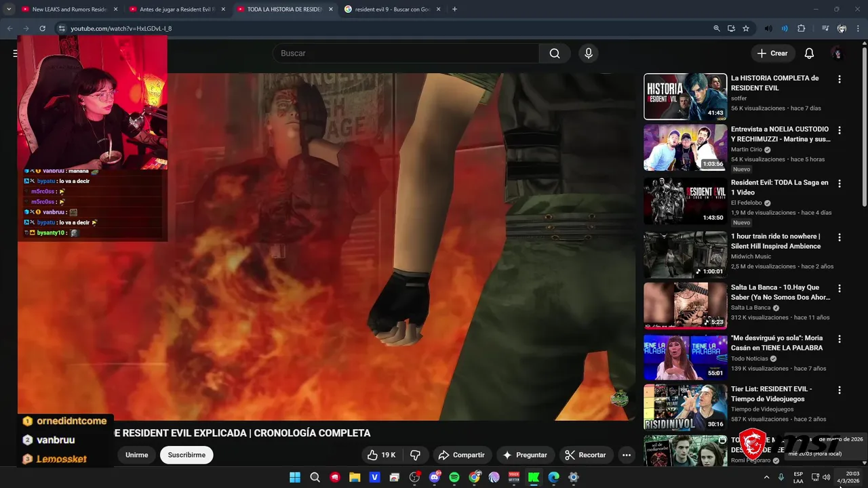View site information icon in address bar

pos(62,28)
